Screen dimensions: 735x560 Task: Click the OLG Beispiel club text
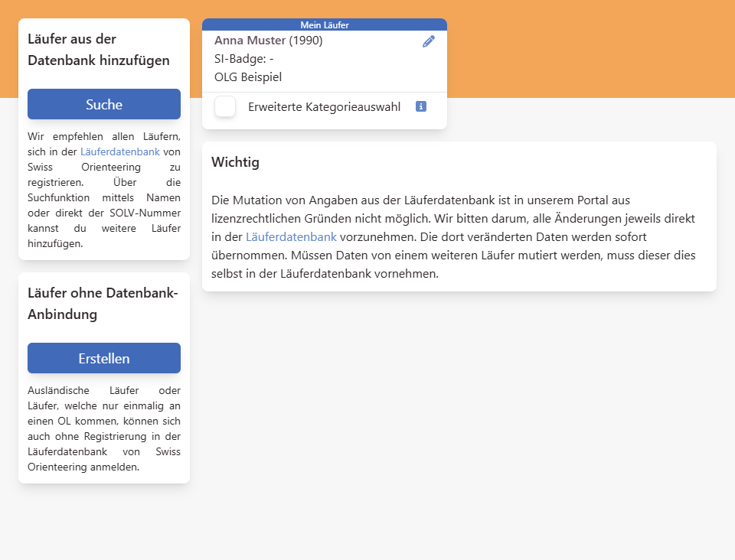point(248,77)
